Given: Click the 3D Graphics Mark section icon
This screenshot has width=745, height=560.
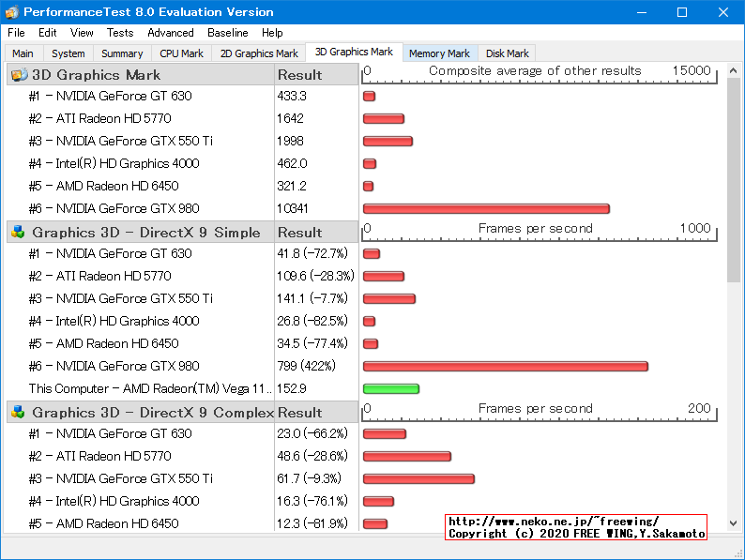Looking at the screenshot, I should pos(18,75).
